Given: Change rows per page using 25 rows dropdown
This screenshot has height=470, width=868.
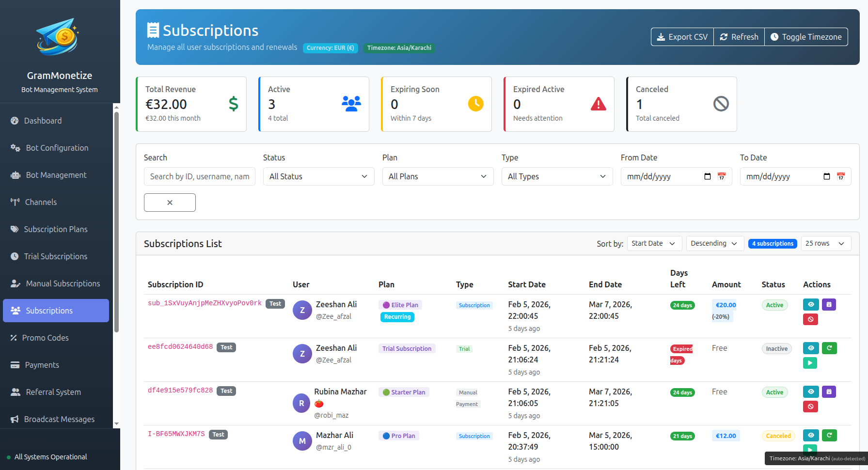Looking at the screenshot, I should click(825, 243).
